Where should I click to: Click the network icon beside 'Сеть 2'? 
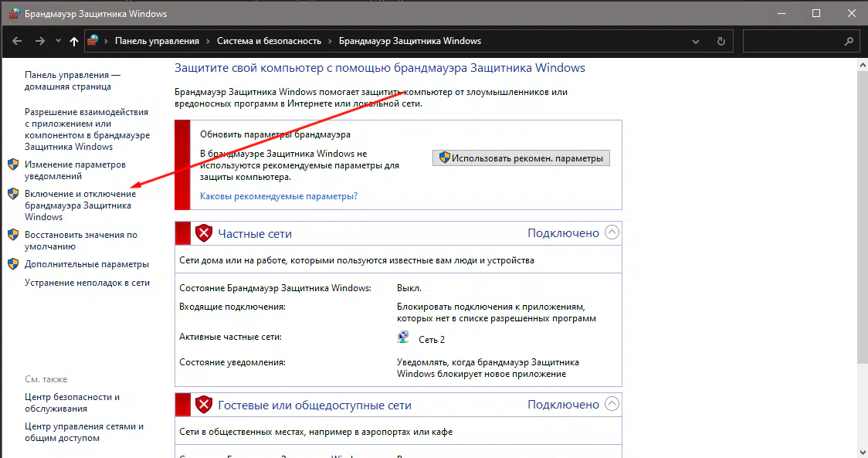pyautogui.click(x=403, y=338)
